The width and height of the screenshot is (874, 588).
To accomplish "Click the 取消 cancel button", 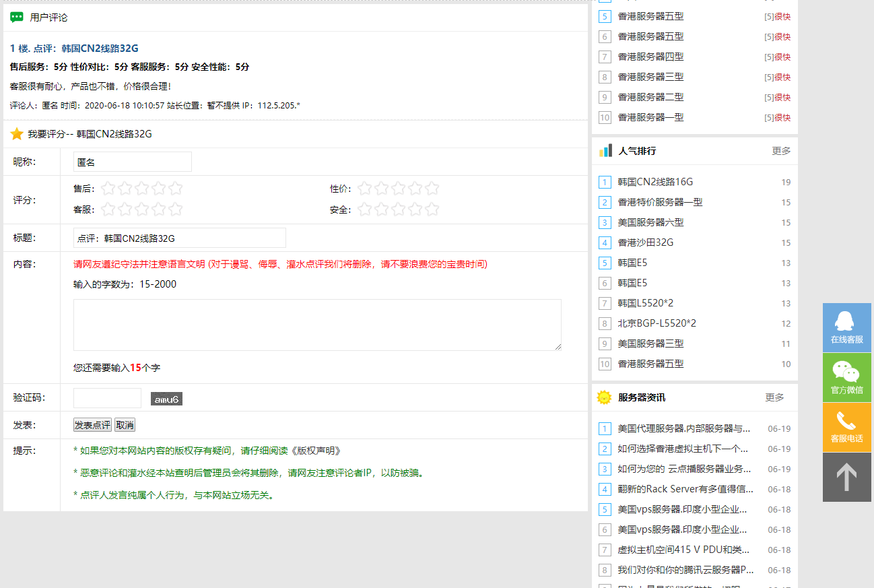I will 125,425.
